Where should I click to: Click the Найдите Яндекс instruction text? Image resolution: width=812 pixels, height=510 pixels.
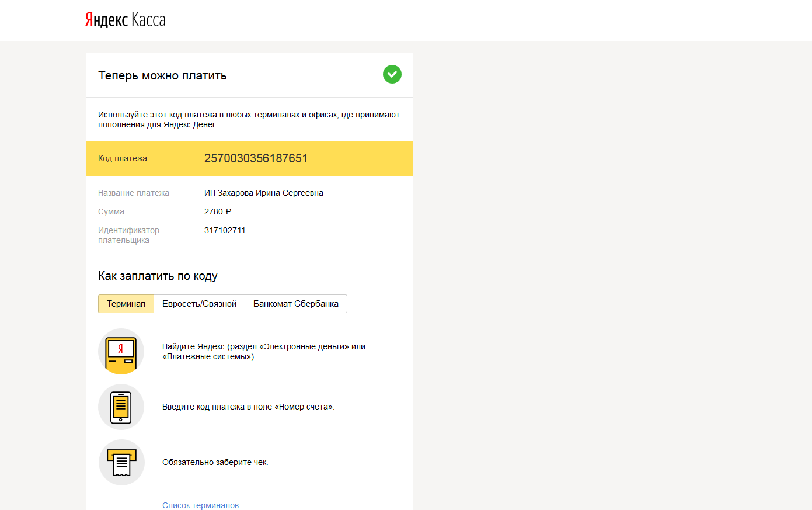point(264,351)
